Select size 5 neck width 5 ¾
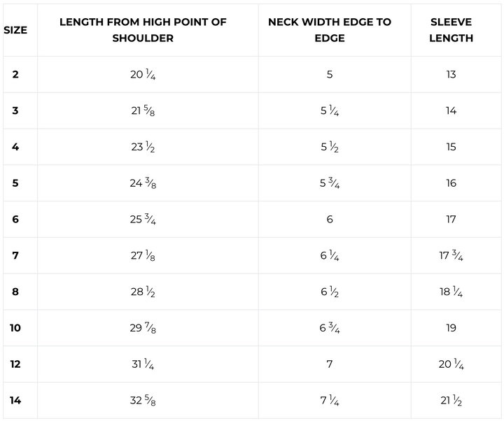This screenshot has height=421, width=504. click(x=330, y=183)
